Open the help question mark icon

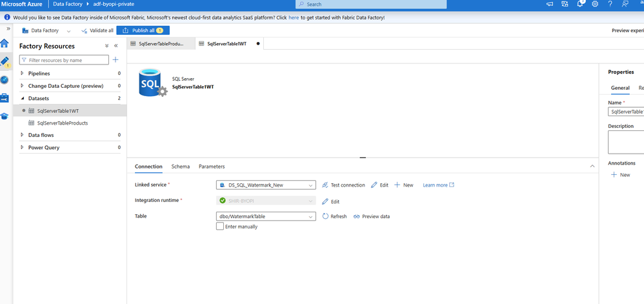pos(610,4)
